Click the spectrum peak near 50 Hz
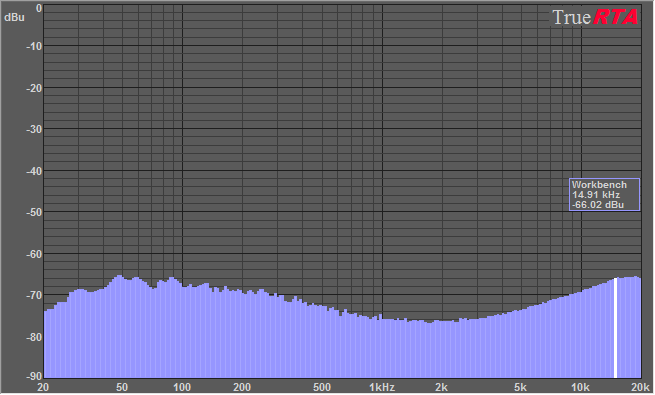The height and width of the screenshot is (395, 655). click(119, 276)
